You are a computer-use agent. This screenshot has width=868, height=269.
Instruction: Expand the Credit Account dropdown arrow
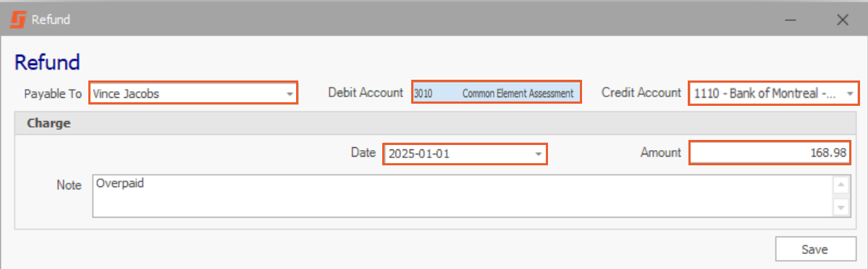click(850, 94)
